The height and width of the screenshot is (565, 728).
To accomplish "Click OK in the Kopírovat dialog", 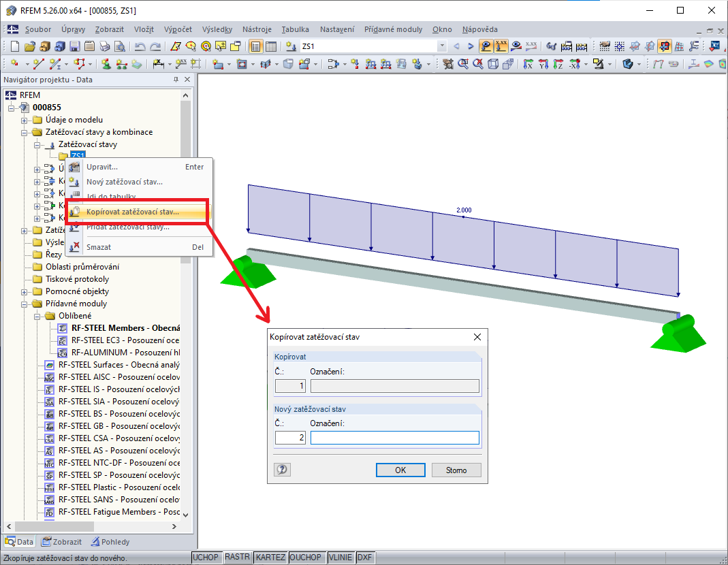I will [400, 470].
